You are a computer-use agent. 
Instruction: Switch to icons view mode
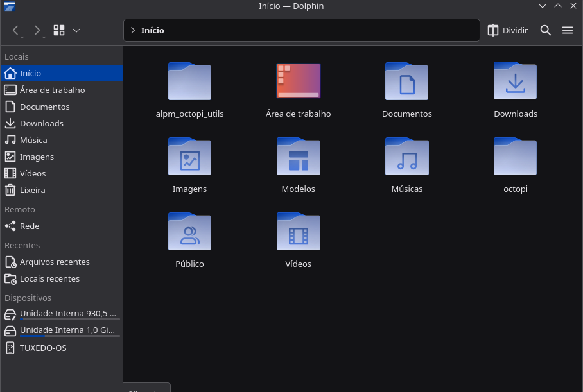point(60,30)
